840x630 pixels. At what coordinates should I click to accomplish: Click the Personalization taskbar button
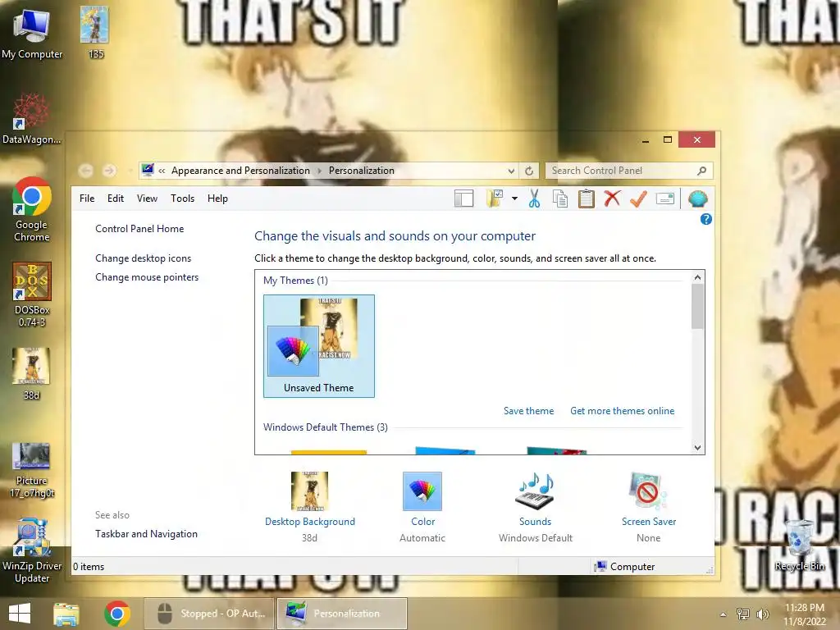pos(342,614)
